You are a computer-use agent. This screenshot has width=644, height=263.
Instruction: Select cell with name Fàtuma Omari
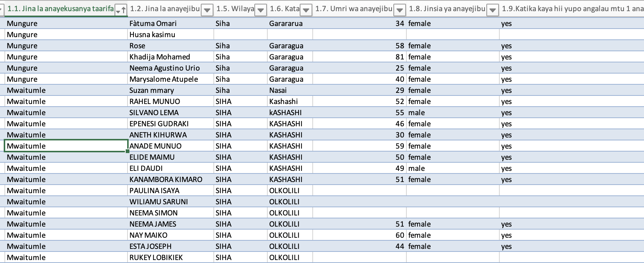coord(171,23)
